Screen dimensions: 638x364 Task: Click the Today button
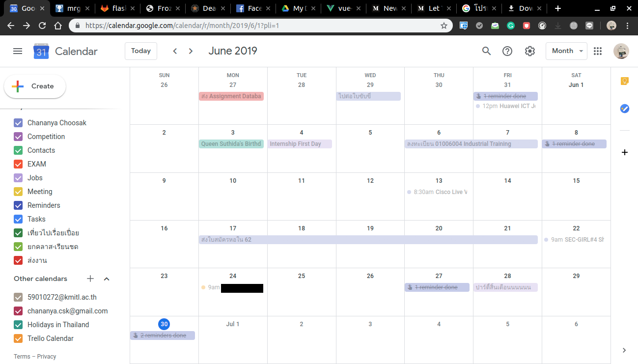point(141,51)
